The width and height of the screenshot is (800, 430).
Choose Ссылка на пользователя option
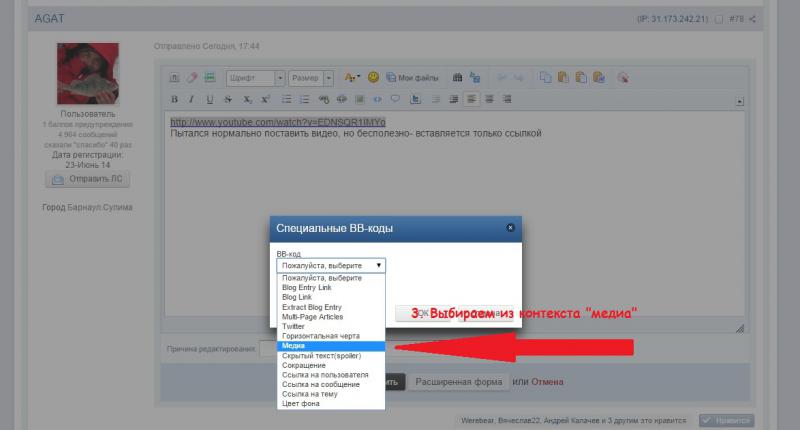tap(331, 375)
